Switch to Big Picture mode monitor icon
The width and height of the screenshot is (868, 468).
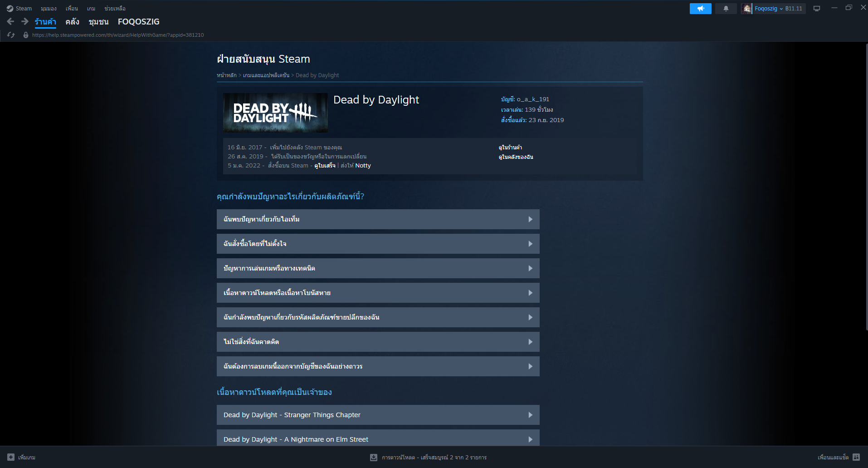[817, 9]
